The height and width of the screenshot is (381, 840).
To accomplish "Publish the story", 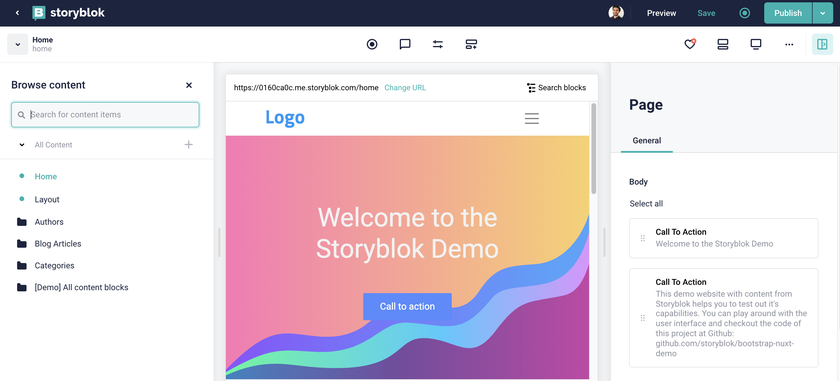I will click(x=788, y=13).
